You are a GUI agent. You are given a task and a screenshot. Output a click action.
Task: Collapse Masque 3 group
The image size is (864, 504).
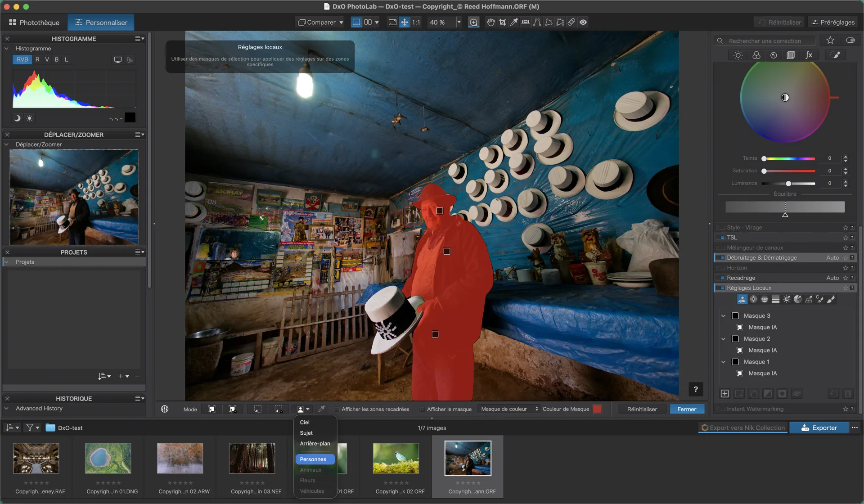point(723,316)
